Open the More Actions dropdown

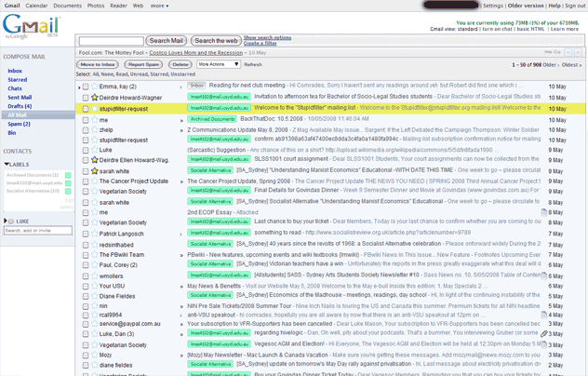219,64
